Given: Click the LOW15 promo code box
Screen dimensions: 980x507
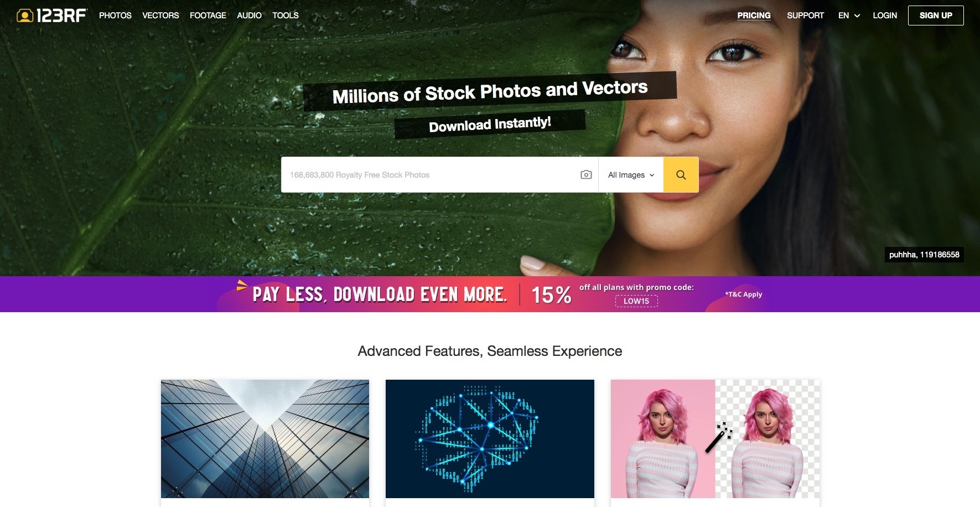Looking at the screenshot, I should [636, 301].
